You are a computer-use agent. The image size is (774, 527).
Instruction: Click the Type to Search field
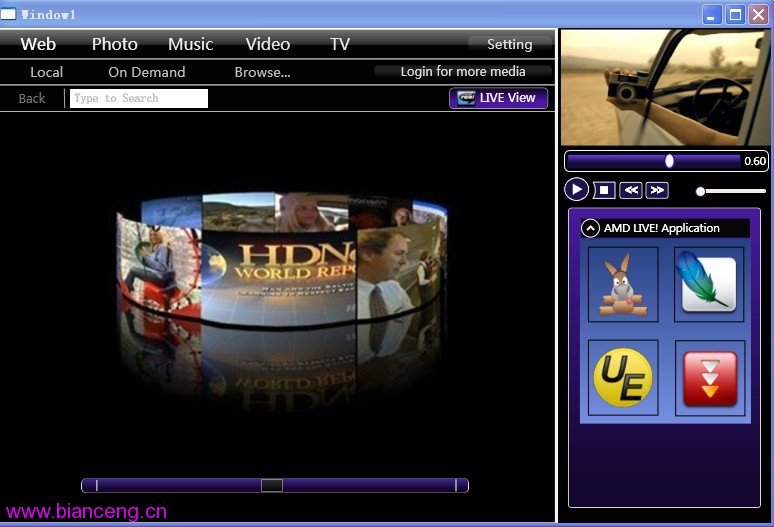(x=138, y=98)
